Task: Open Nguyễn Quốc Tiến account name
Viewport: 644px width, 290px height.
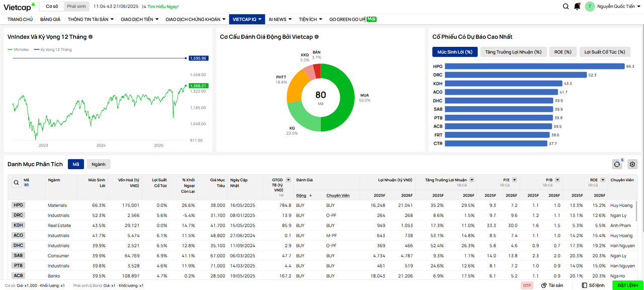Action: click(x=616, y=7)
